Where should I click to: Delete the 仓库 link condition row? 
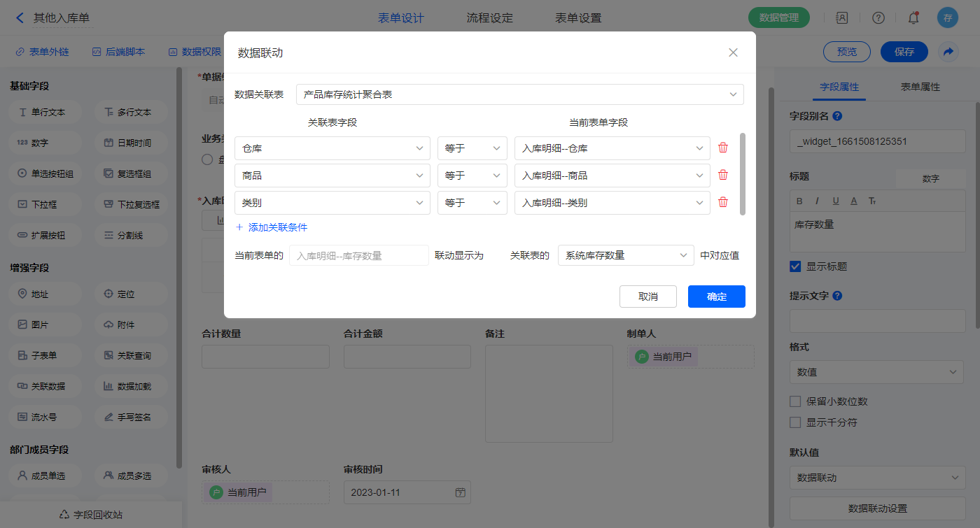tap(723, 148)
